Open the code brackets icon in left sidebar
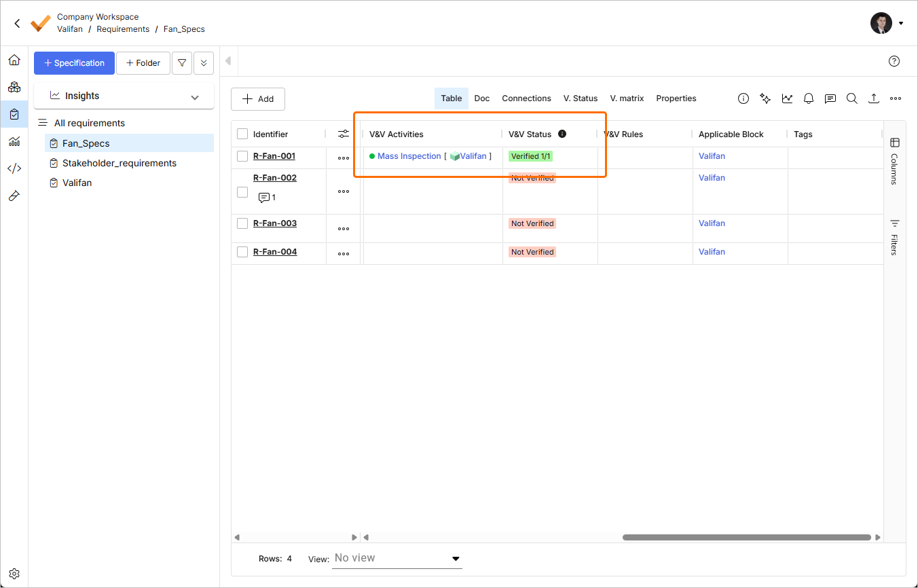918x588 pixels. tap(14, 168)
